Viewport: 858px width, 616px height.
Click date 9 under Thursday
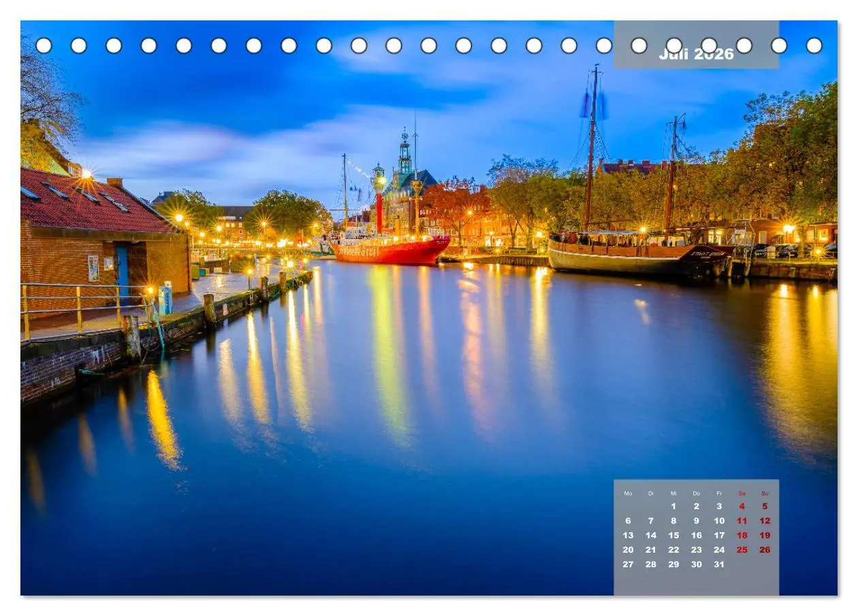(697, 521)
